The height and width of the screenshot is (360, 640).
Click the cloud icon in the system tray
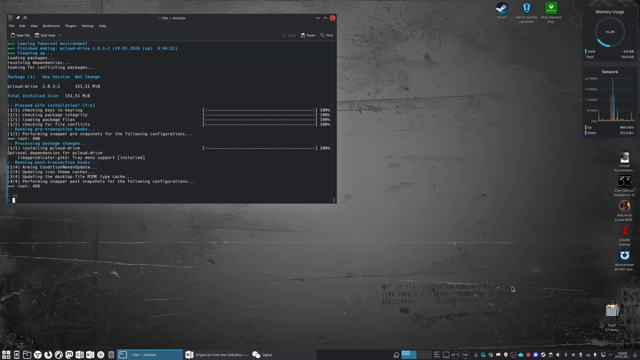[x=521, y=355]
